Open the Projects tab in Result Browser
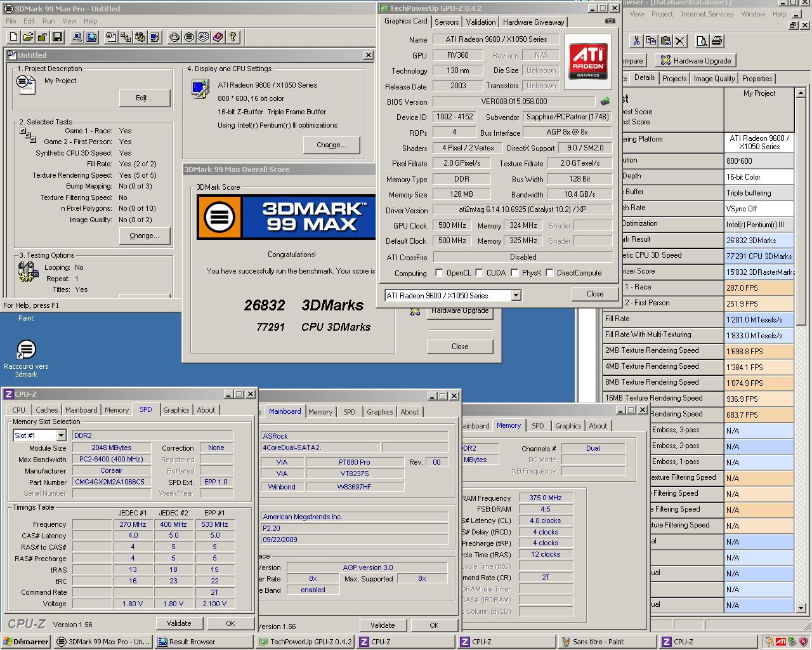Viewport: 812px width, 650px height. [674, 79]
